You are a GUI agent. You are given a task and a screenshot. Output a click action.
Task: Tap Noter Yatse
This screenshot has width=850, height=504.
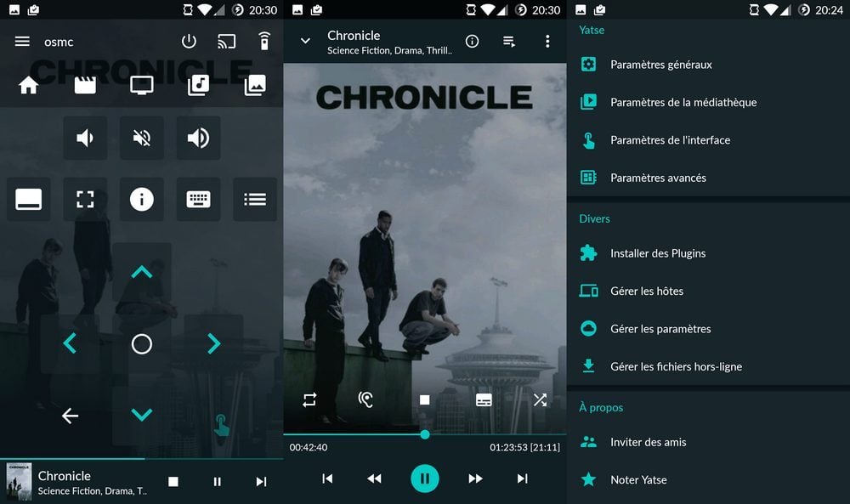(x=709, y=479)
